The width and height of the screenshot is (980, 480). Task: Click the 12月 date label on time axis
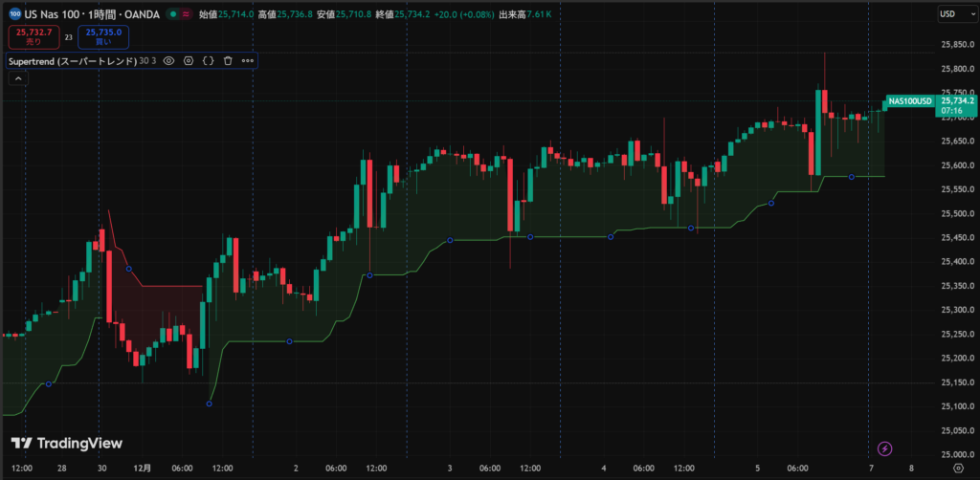(x=142, y=469)
